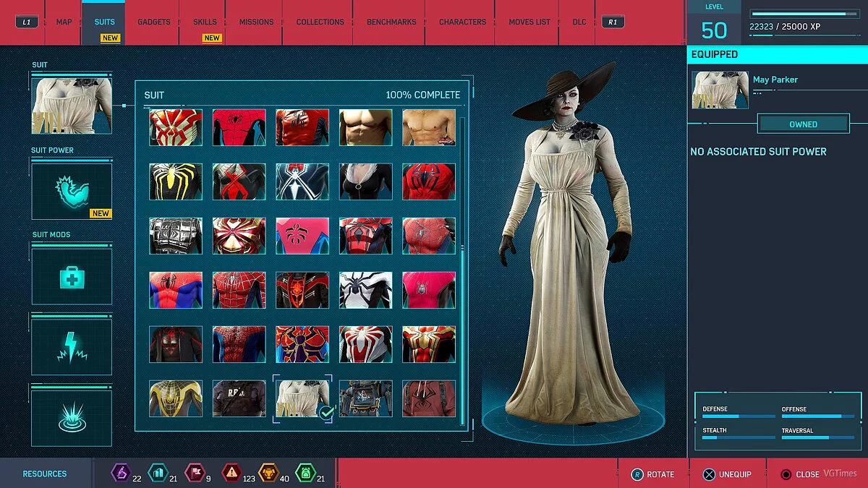Click the green Backpack Tokens icon

pos(305,474)
